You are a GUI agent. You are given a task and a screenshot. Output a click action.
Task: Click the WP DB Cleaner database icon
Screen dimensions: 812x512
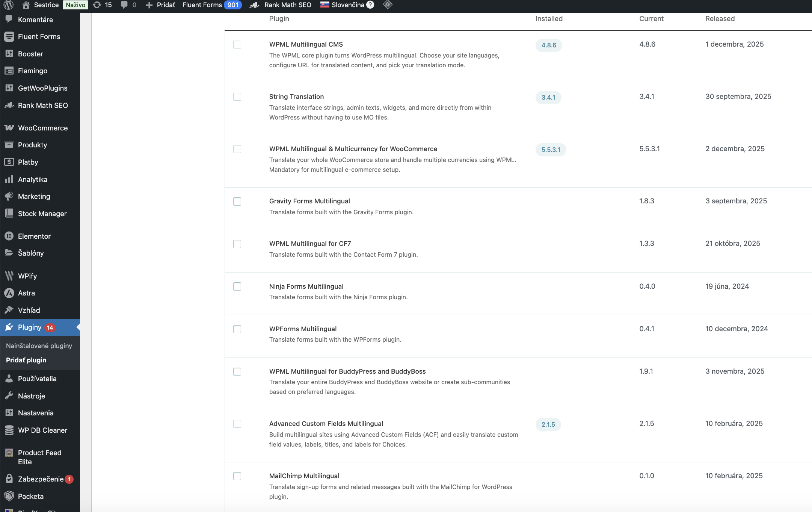point(9,430)
